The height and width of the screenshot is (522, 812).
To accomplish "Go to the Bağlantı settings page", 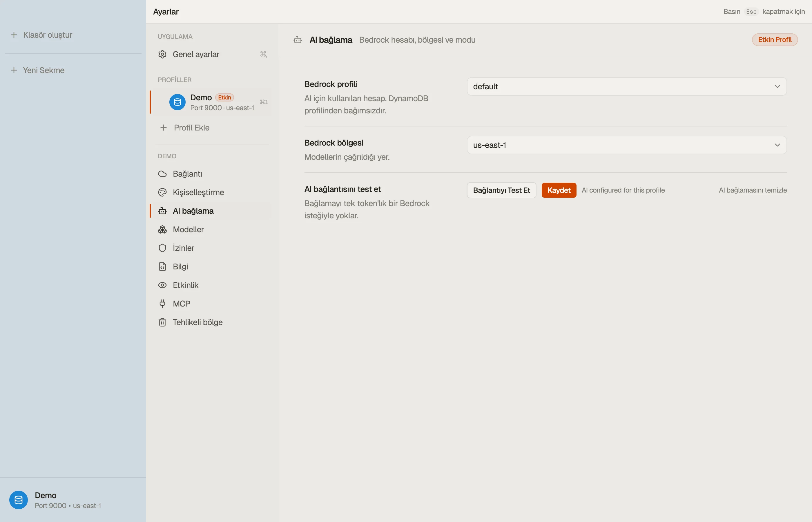I will pyautogui.click(x=212, y=174).
